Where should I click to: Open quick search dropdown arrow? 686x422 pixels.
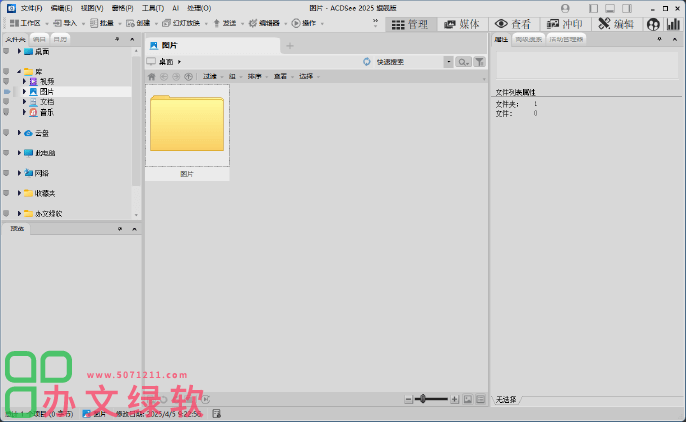point(448,62)
